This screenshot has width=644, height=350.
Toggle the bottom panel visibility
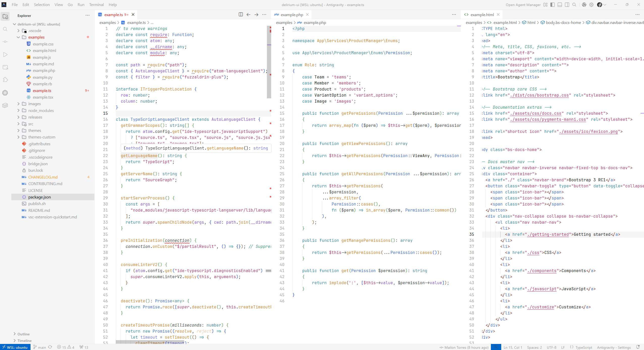pyautogui.click(x=560, y=5)
